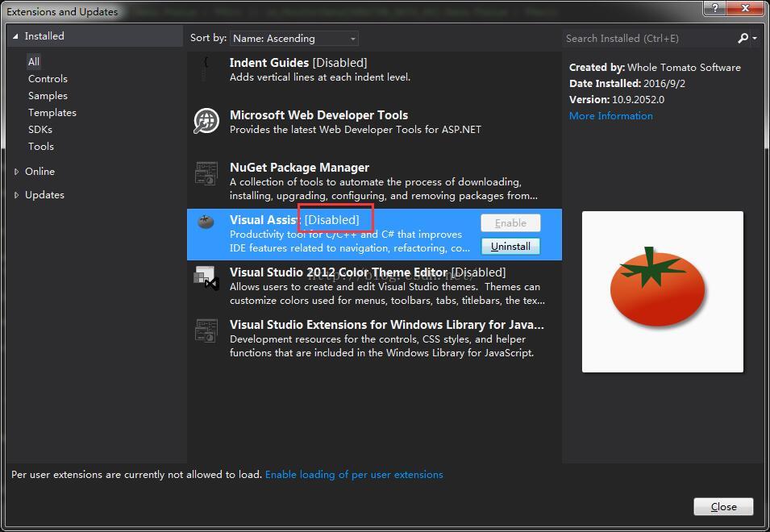This screenshot has width=770, height=532.
Task: Select Visual Studio Extensions for Windows Library entry
Action: pos(374,339)
